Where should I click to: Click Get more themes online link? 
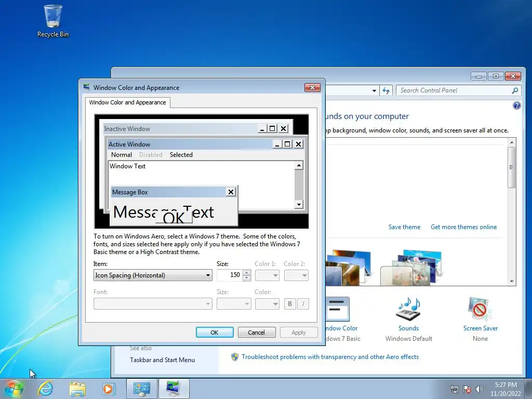point(463,227)
